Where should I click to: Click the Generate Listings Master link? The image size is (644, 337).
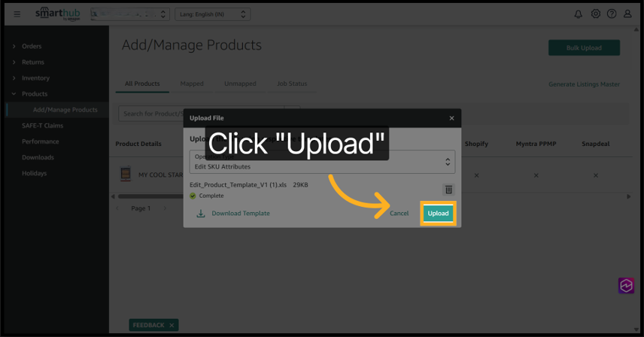click(584, 84)
